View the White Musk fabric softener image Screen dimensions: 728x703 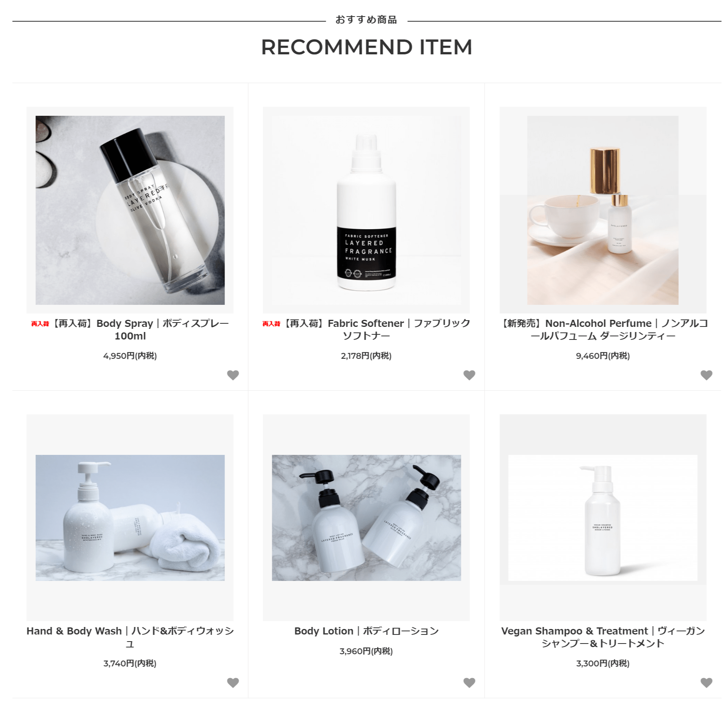(x=366, y=210)
